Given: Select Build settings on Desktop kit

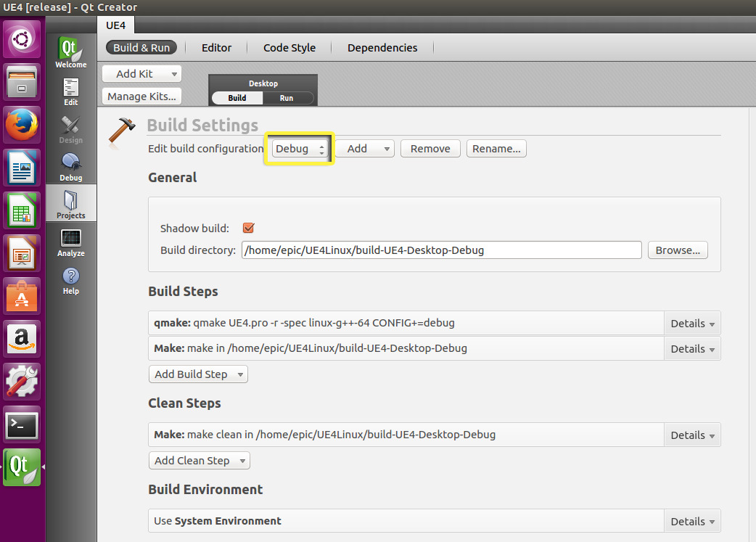Looking at the screenshot, I should (x=237, y=98).
